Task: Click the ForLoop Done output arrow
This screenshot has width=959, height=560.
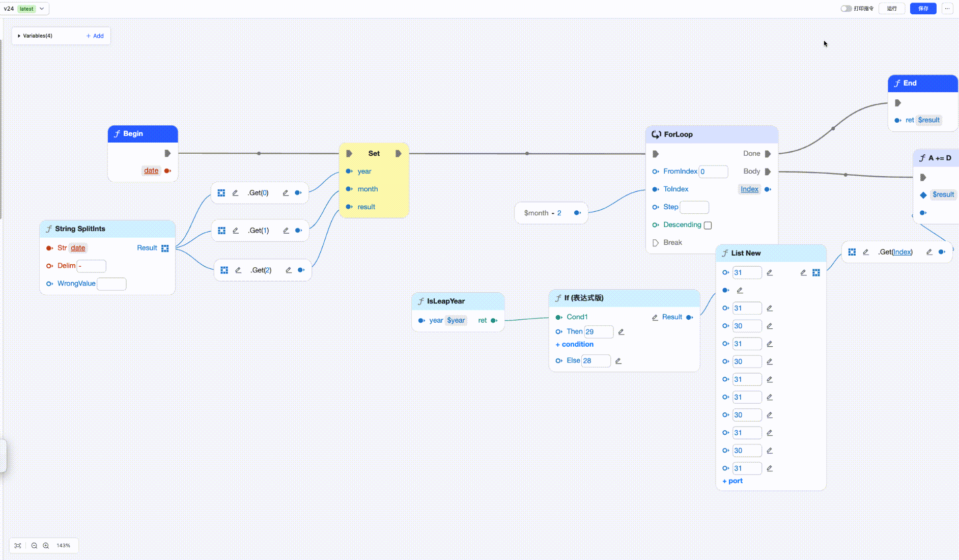Action: tap(768, 154)
